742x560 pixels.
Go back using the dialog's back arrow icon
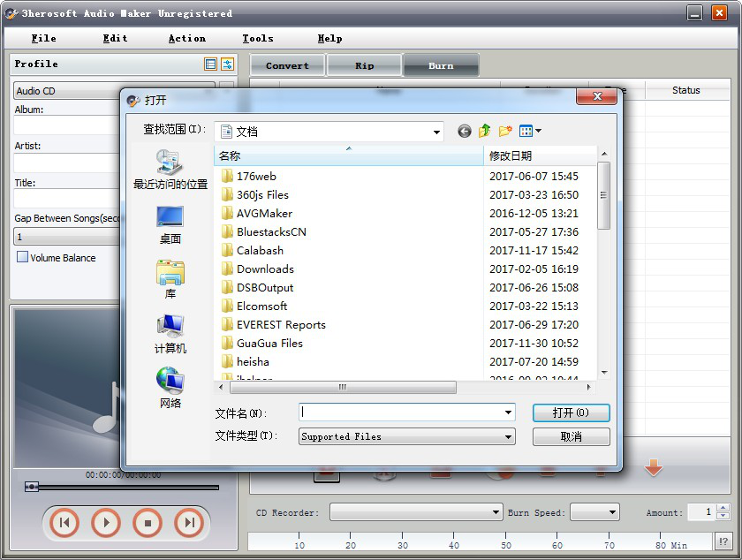tap(465, 131)
